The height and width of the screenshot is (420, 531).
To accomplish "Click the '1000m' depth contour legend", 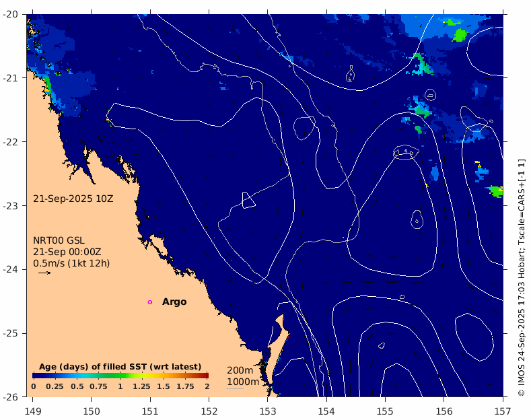I will (243, 382).
